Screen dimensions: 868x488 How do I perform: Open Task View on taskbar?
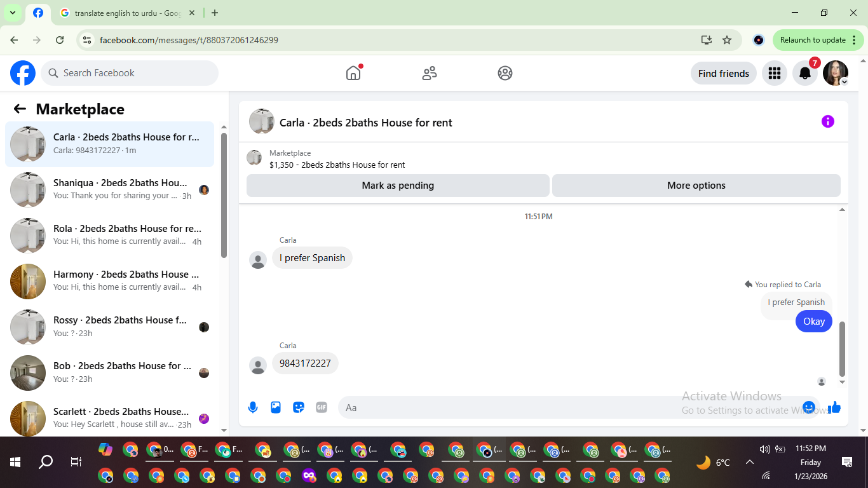[76, 463]
